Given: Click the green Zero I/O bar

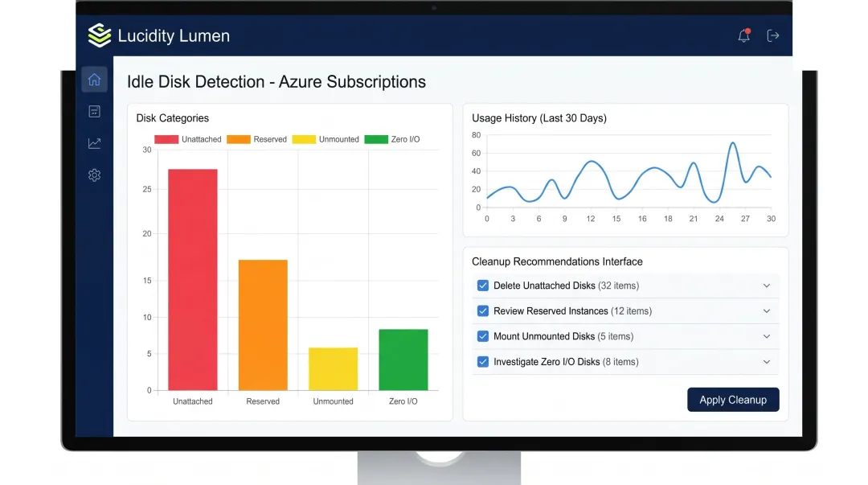Looking at the screenshot, I should point(403,360).
